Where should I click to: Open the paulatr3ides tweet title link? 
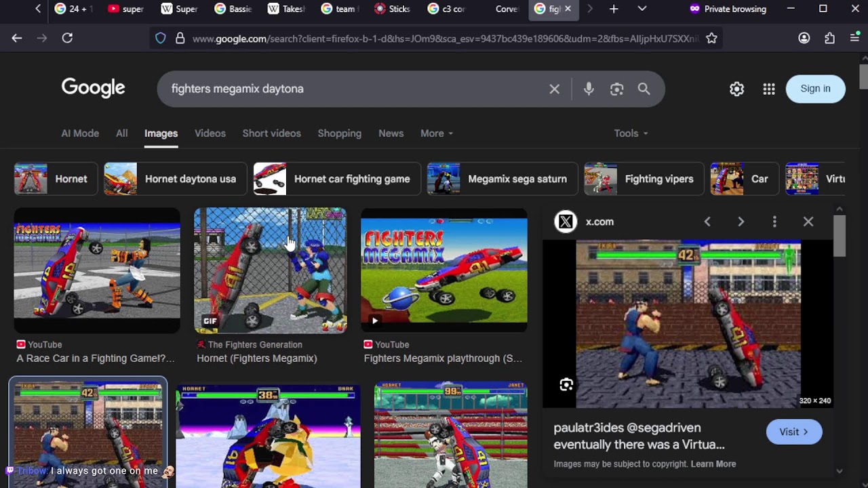(639, 436)
